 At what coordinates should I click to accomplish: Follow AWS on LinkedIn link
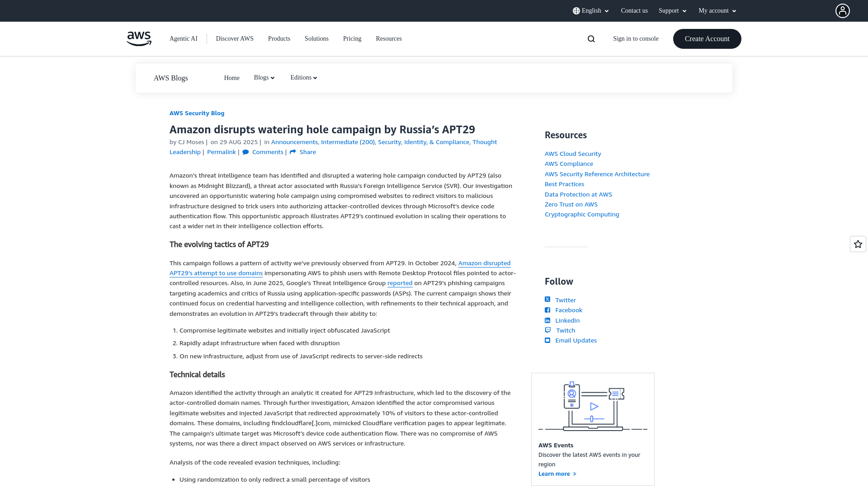point(567,320)
